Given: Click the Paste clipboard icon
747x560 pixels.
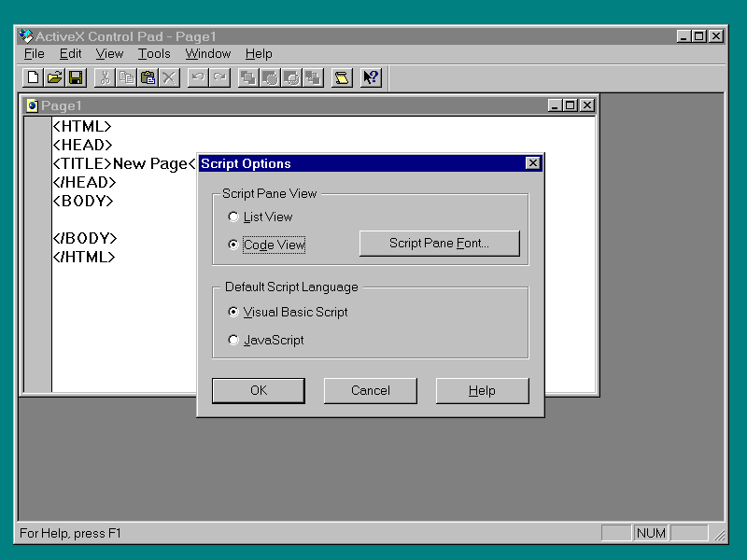Looking at the screenshot, I should (148, 77).
